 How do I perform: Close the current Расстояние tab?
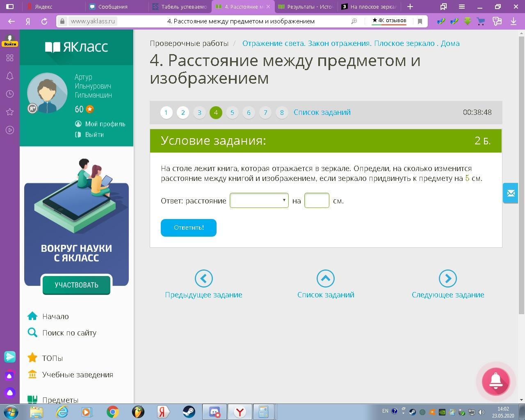(x=268, y=7)
